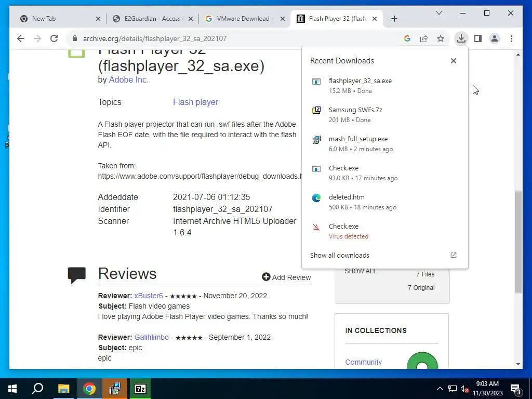Open 7-Zip from the taskbar
Image resolution: width=532 pixels, height=399 pixels.
click(x=140, y=389)
